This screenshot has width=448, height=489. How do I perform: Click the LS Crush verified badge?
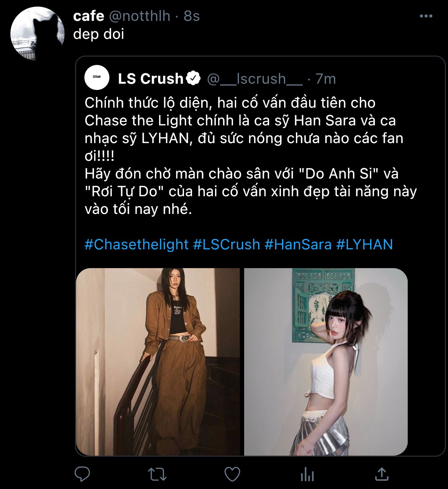(193, 78)
